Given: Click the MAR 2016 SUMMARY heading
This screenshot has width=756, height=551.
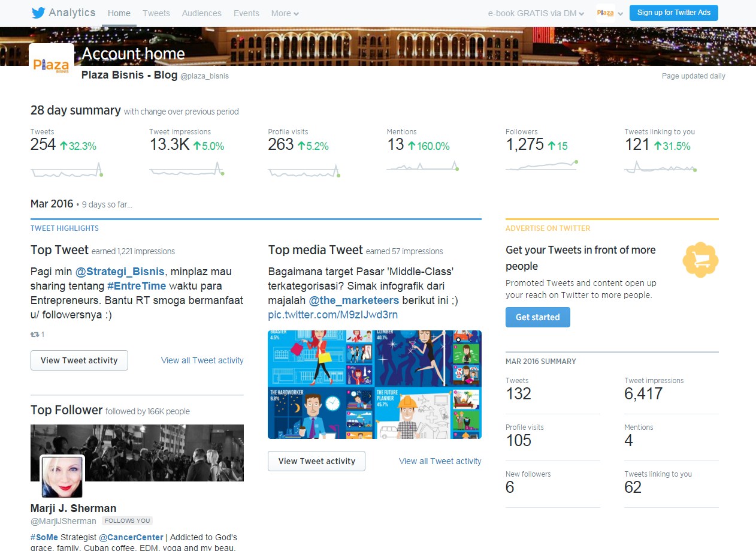Looking at the screenshot, I should click(541, 362).
